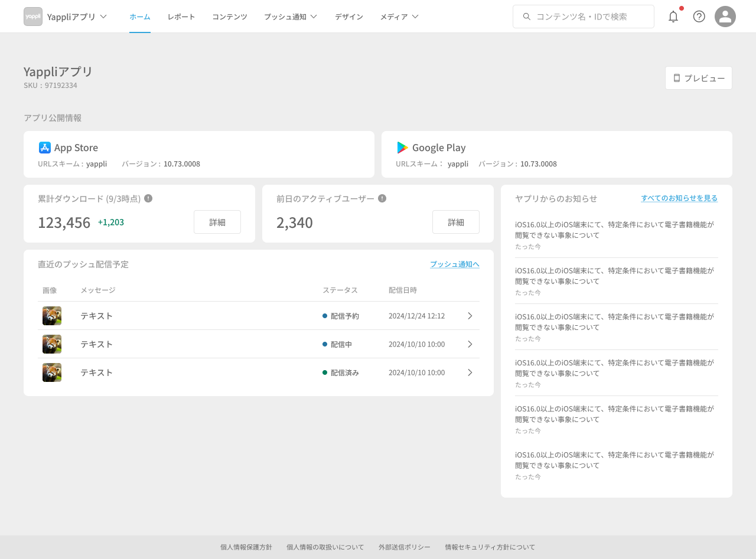The image size is (756, 559).
Task: Open the help question mark icon
Action: tap(699, 17)
